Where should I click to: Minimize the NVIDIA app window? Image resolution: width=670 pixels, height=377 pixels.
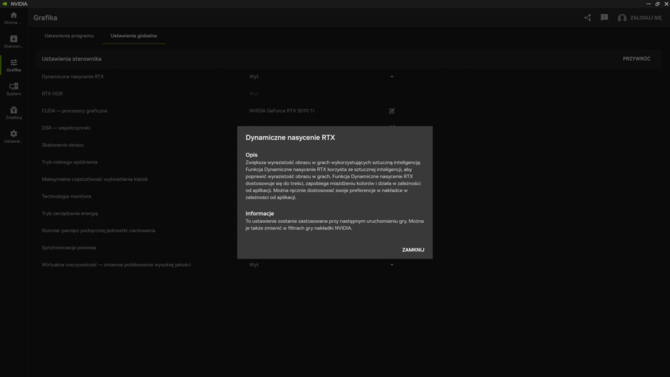click(649, 4)
